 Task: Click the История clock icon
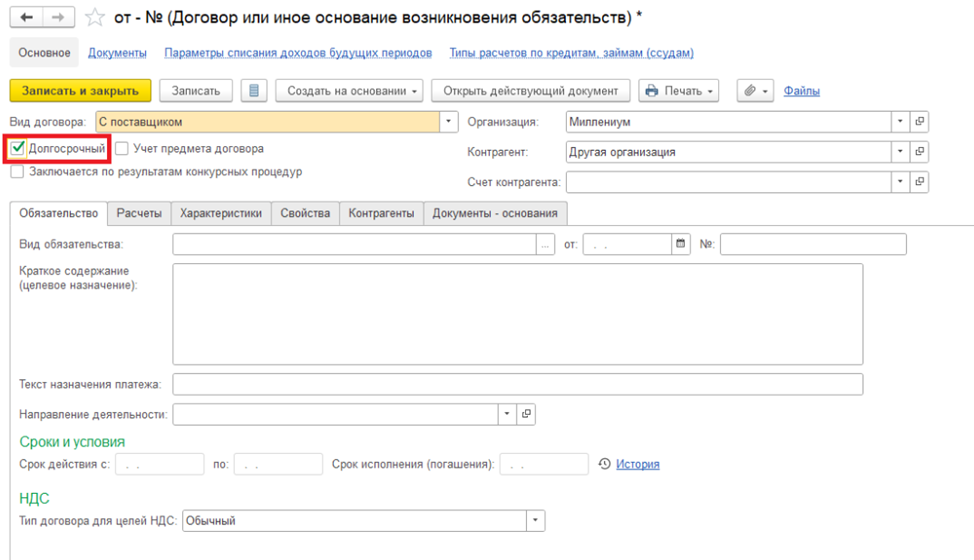[604, 464]
